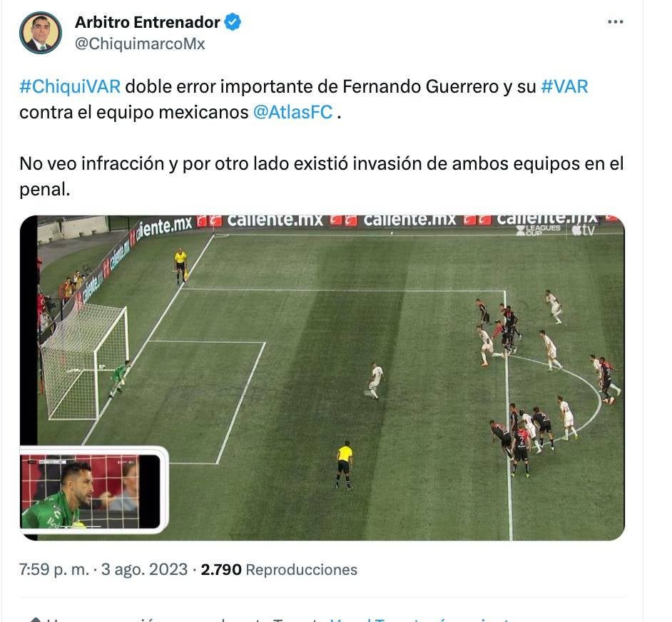
Task: Click the Arbitro Entrenador display name
Action: point(147,22)
